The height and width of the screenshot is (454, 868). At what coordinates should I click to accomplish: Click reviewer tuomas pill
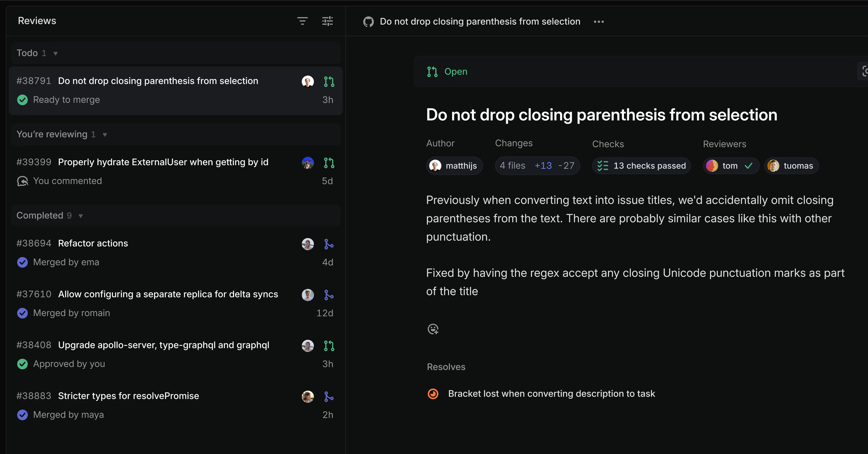[x=791, y=166]
